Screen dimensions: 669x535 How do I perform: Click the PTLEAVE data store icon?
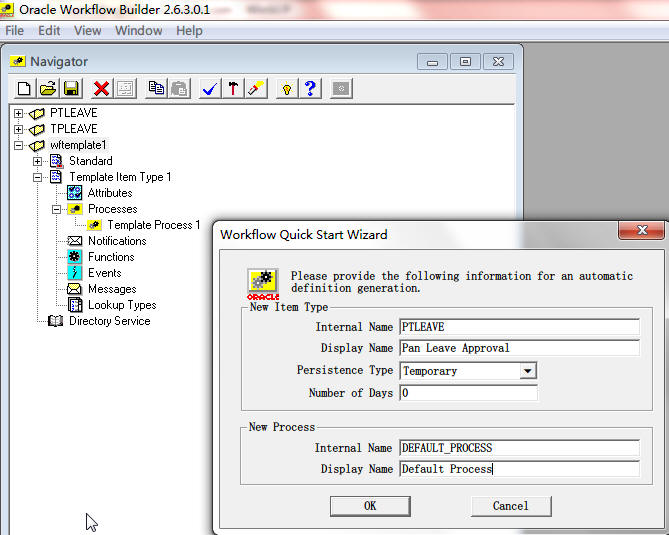[x=37, y=113]
